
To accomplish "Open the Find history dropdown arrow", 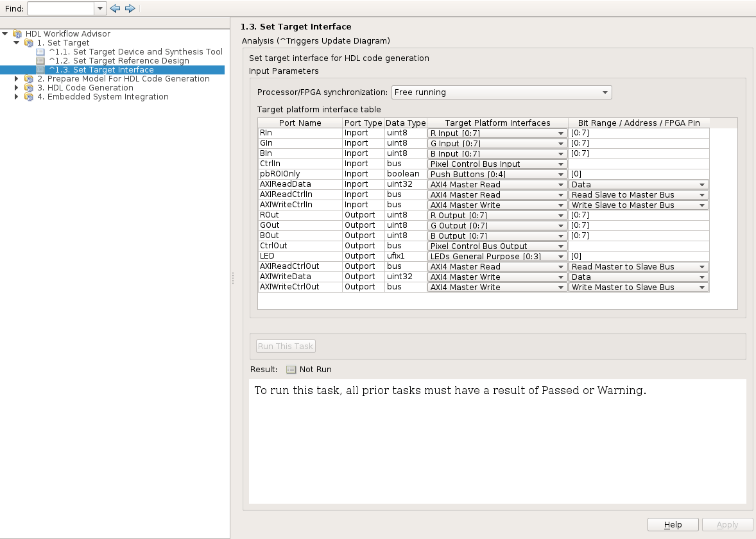I will 101,8.
